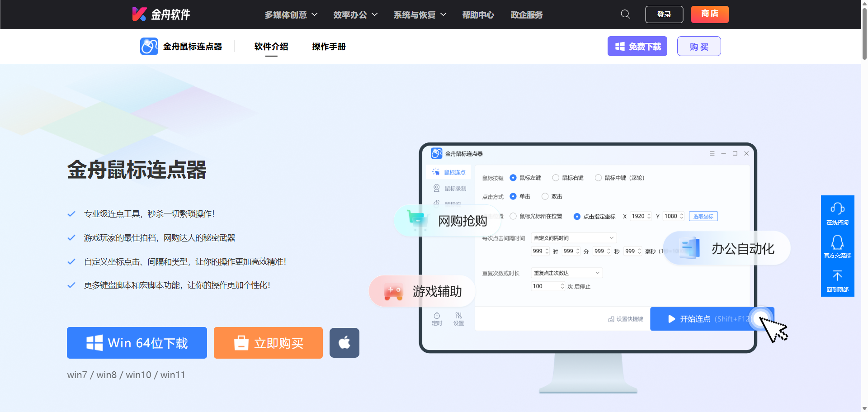Select 鼠标连点 sidebar item in preview
The image size is (868, 412).
point(448,172)
